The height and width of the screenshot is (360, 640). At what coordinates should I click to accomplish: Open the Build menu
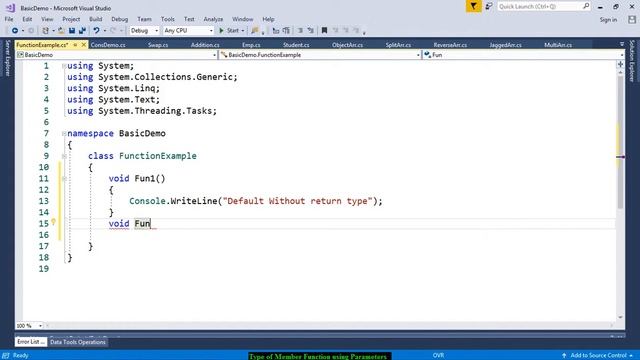point(96,19)
